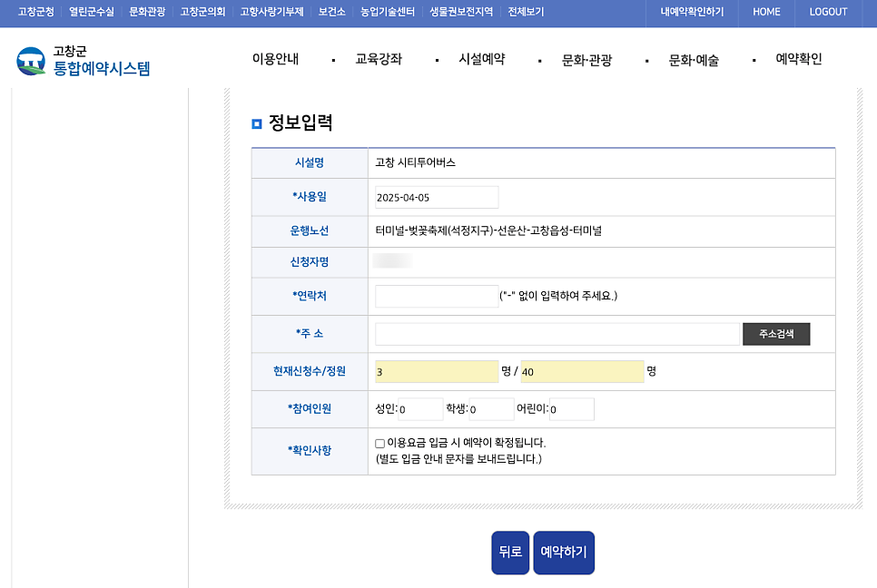Open the 문화관광 top link

147,12
